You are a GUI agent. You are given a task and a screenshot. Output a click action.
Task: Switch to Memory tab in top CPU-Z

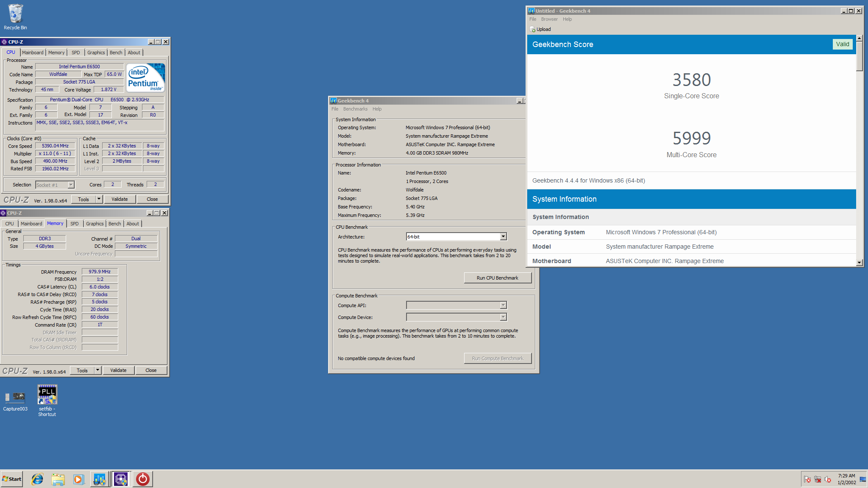(x=56, y=53)
